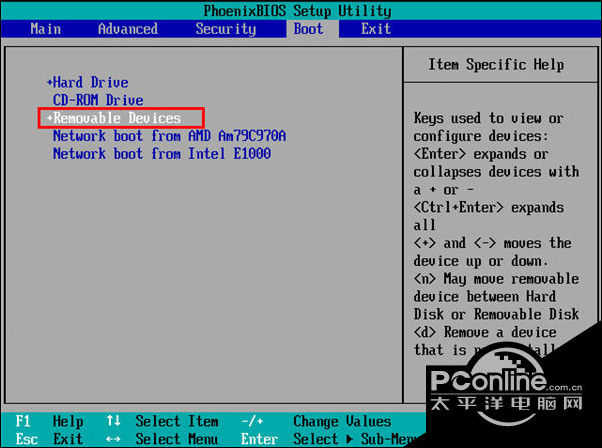
Task: Select the Removable Devices boot entry
Action: pos(117,118)
